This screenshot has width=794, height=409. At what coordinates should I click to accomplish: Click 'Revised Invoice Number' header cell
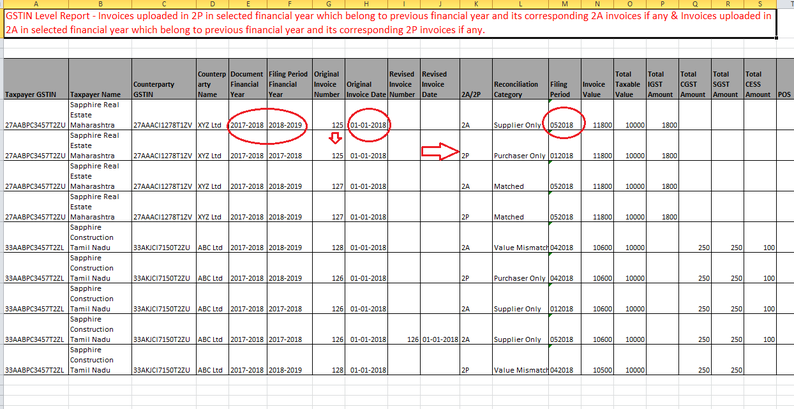pyautogui.click(x=403, y=78)
